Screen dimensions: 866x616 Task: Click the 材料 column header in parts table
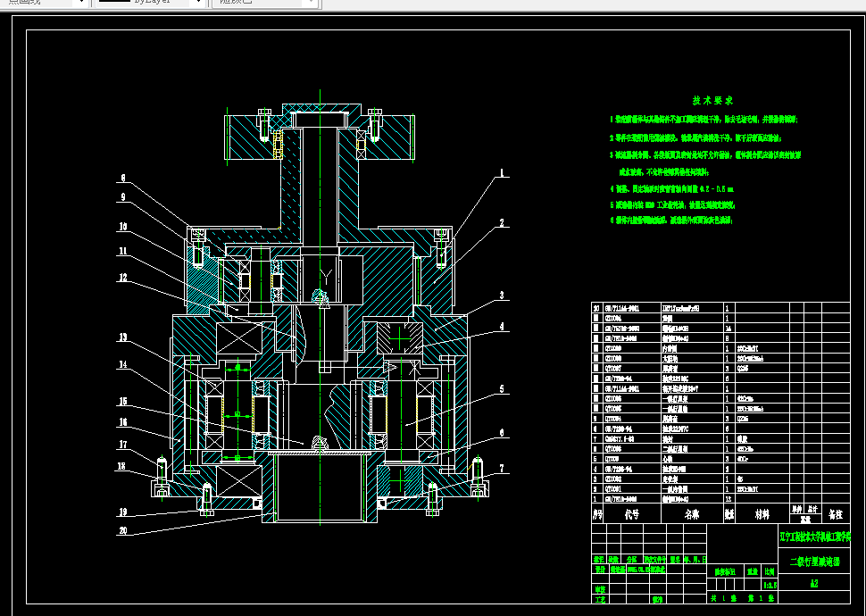(762, 514)
